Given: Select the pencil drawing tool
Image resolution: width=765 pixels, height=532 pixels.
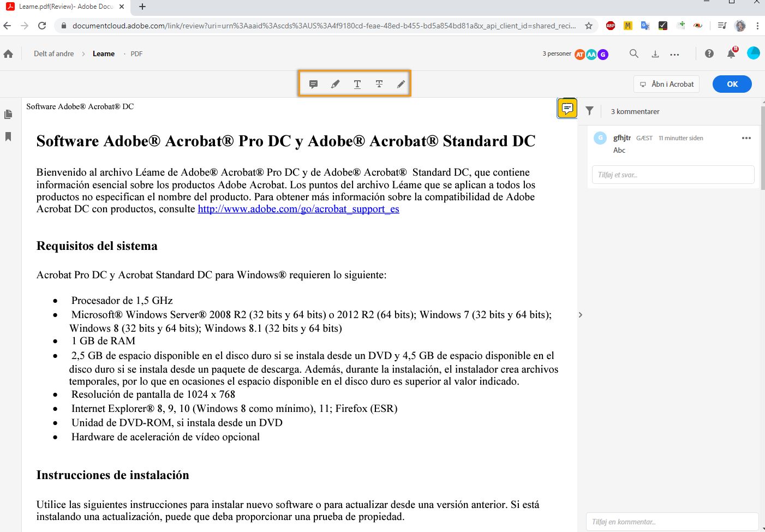Looking at the screenshot, I should [x=401, y=84].
